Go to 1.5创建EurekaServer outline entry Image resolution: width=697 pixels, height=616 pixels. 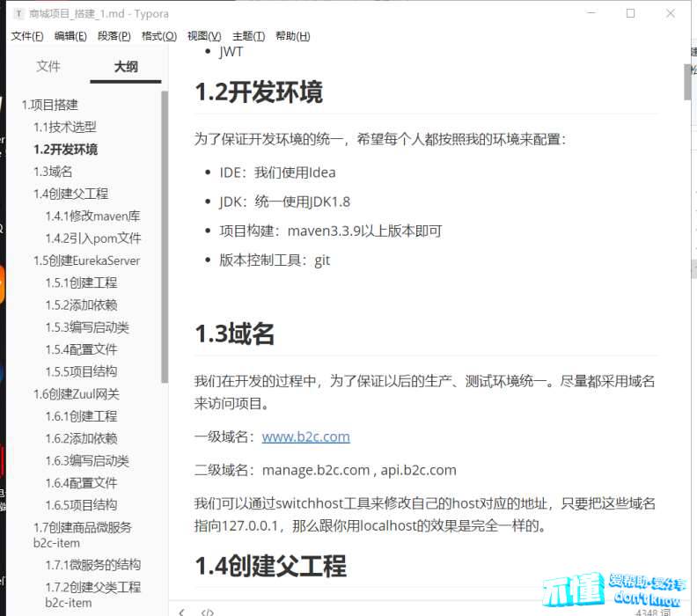pos(86,260)
